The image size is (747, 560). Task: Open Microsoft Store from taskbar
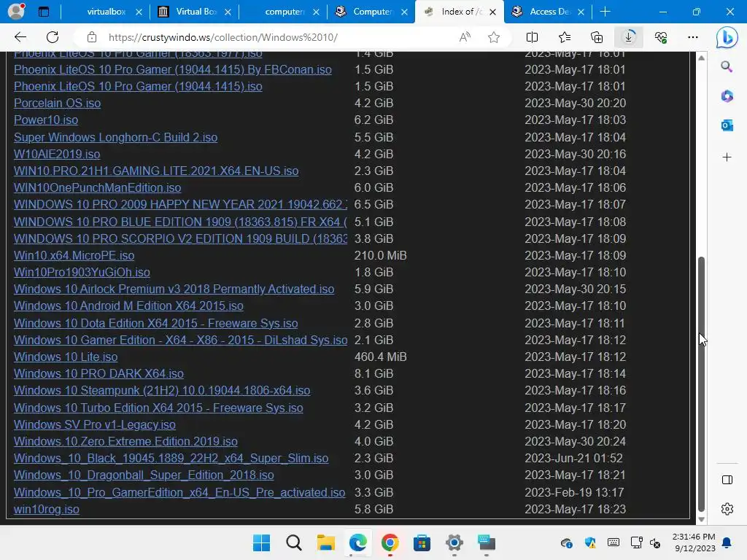tap(422, 542)
